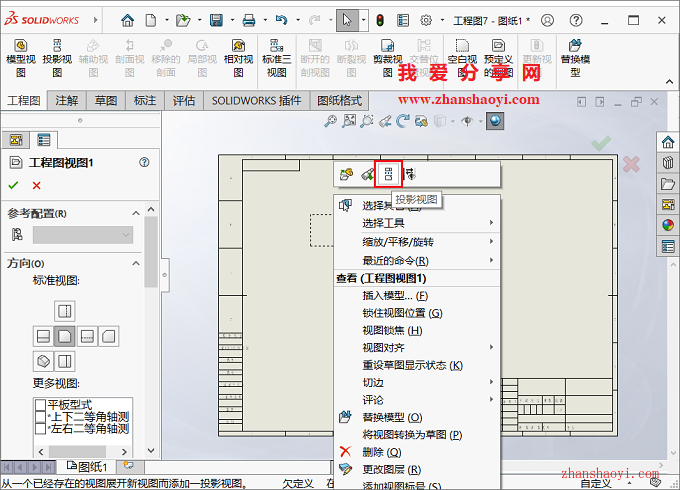Switch to the PropertyManager panel tab
The image size is (680, 490).
point(44,140)
